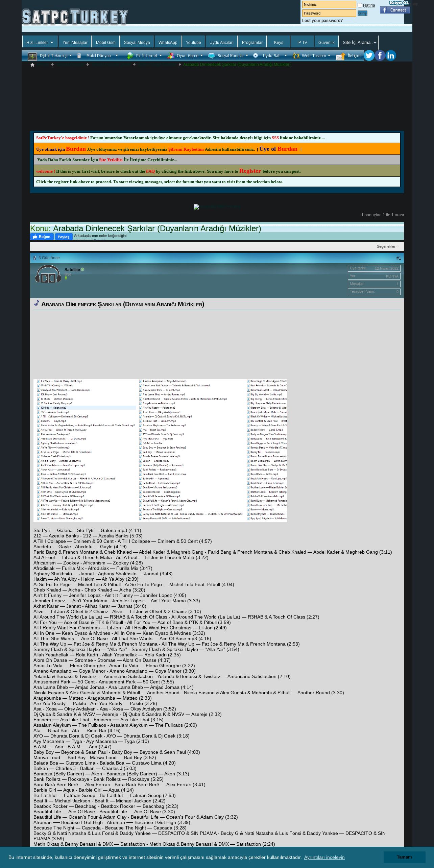Expand the Mobil Dünyası menu arrow
434x868 pixels.
click(117, 55)
